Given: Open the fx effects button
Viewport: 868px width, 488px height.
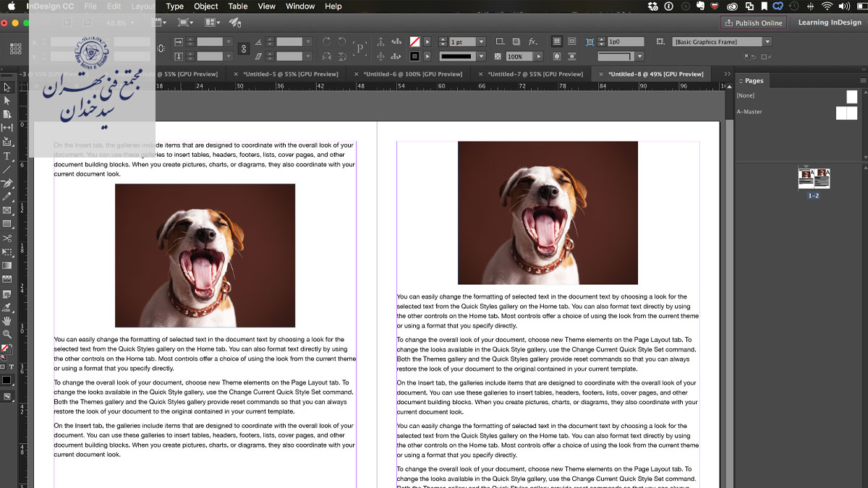Looking at the screenshot, I should click(533, 42).
